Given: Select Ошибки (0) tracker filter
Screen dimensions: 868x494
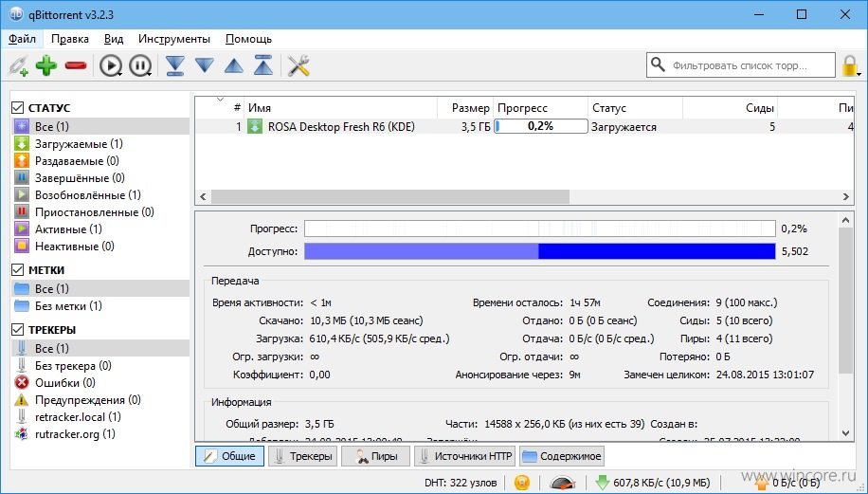Looking at the screenshot, I should 100,383.
